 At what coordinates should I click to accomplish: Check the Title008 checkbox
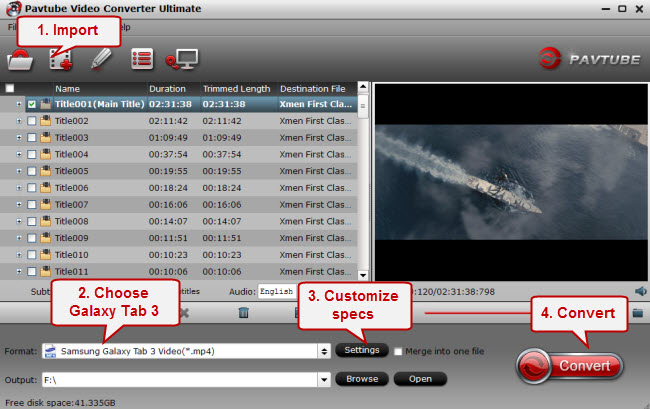point(32,221)
